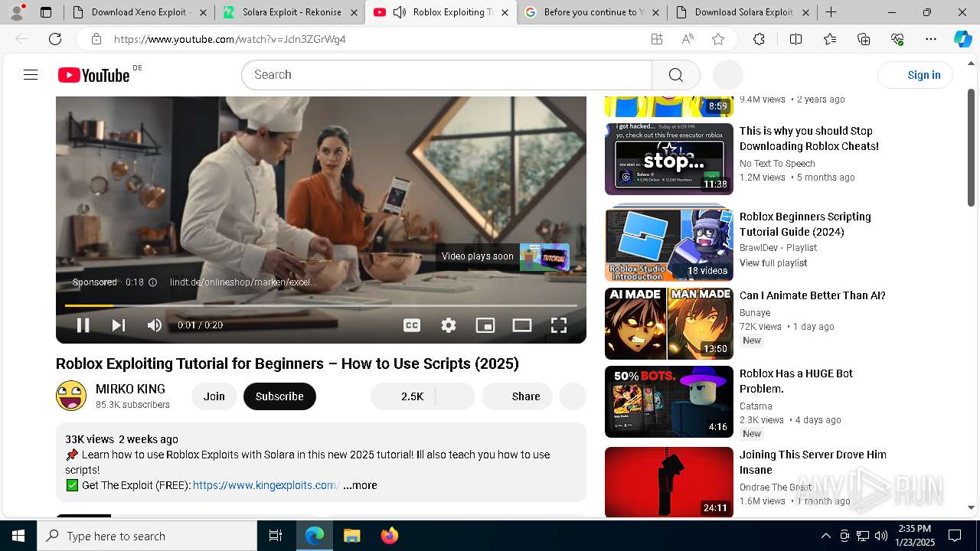The height and width of the screenshot is (551, 980).
Task: Open 'Stop Downloading Roblox Cheats' thumbnail
Action: pyautogui.click(x=669, y=159)
